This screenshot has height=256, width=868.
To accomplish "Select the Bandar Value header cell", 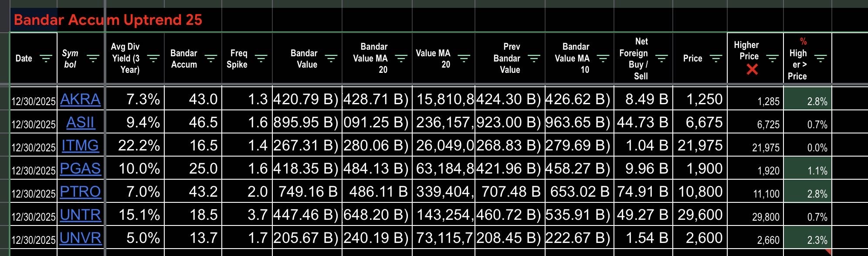I will [307, 58].
